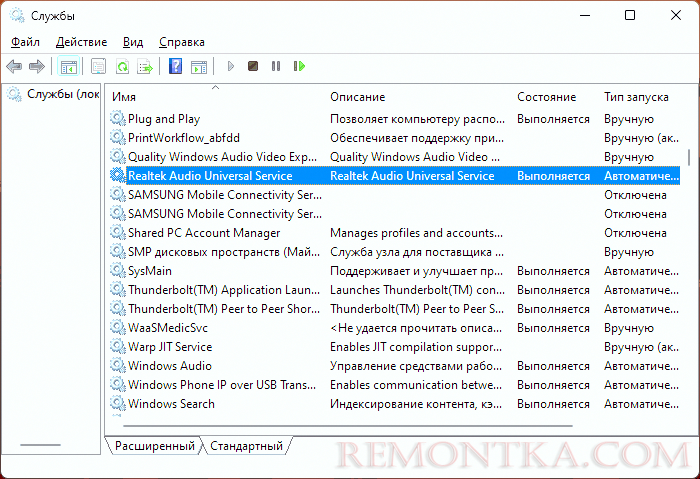Select the Shared PC Account Manager service
Image resolution: width=700 pixels, height=479 pixels.
tap(204, 233)
